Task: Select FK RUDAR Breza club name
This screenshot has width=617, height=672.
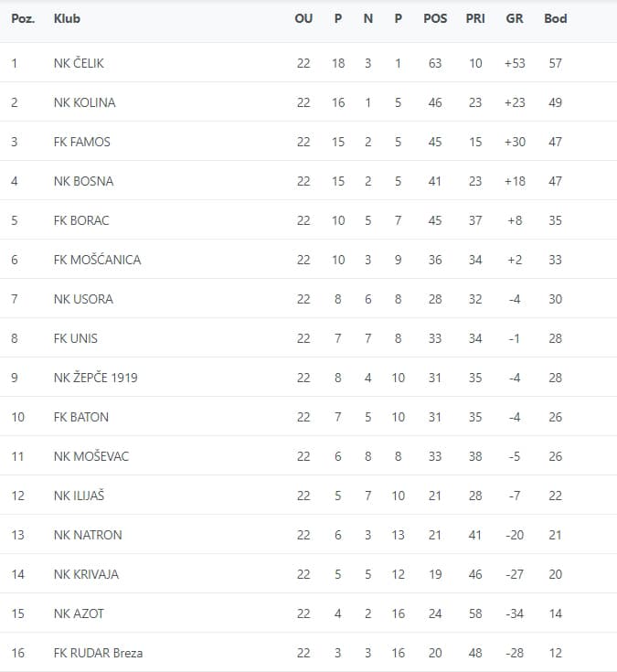Action: (x=99, y=653)
